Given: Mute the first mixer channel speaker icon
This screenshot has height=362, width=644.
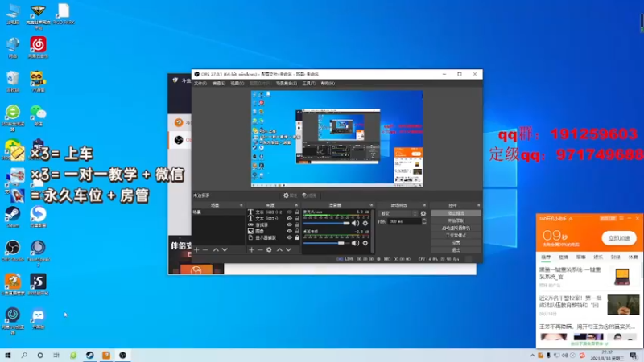Looking at the screenshot, I should tap(355, 224).
